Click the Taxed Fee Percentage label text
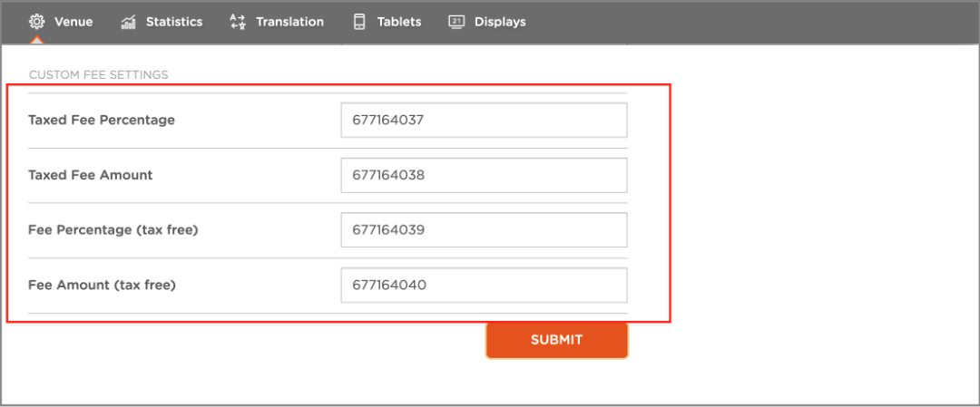Viewport: 980px width, 407px height. [102, 120]
